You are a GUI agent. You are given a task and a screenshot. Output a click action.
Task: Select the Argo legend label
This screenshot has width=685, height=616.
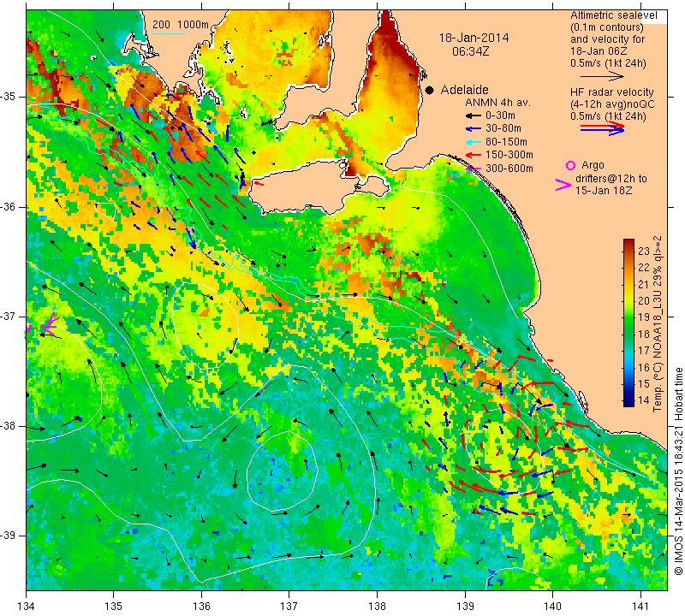tap(593, 165)
